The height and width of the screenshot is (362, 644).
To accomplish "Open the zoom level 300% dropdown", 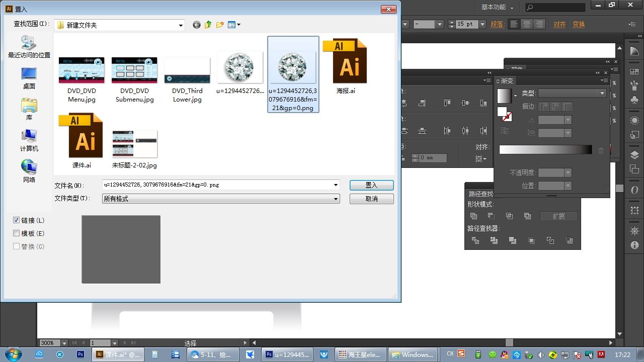I will point(65,343).
